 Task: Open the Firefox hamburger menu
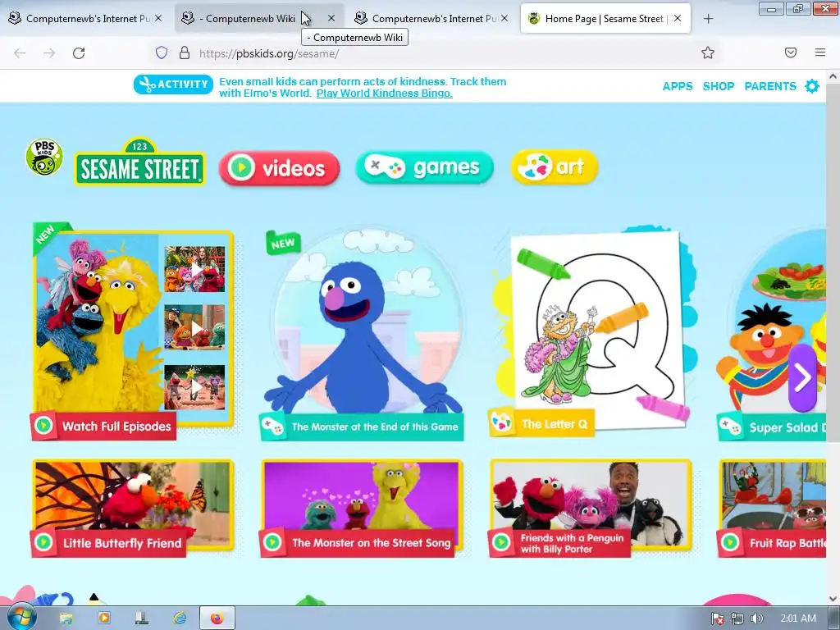tap(820, 52)
